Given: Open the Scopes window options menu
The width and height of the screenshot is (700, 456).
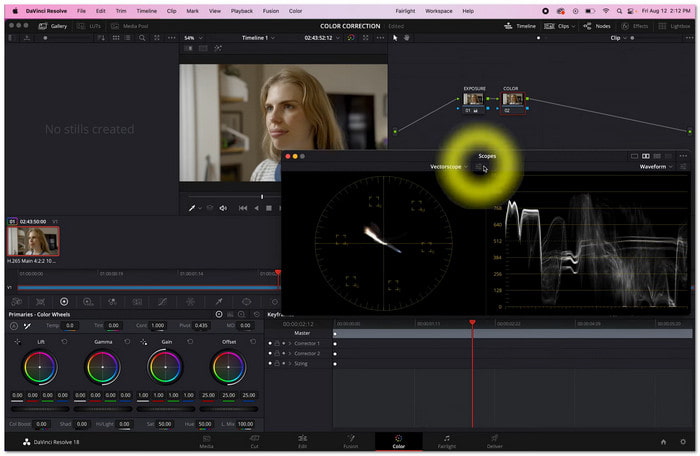Looking at the screenshot, I should pos(683,156).
